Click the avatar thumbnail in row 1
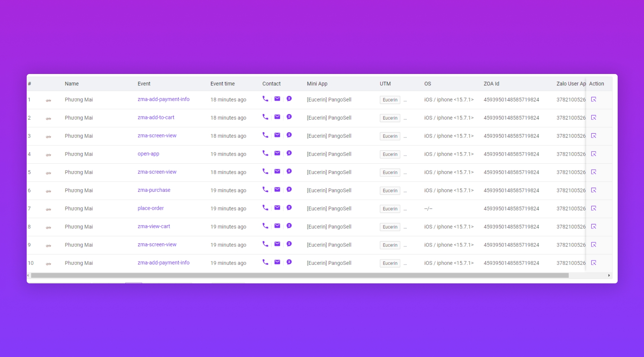Viewport: 644px width, 357px height. click(x=48, y=100)
